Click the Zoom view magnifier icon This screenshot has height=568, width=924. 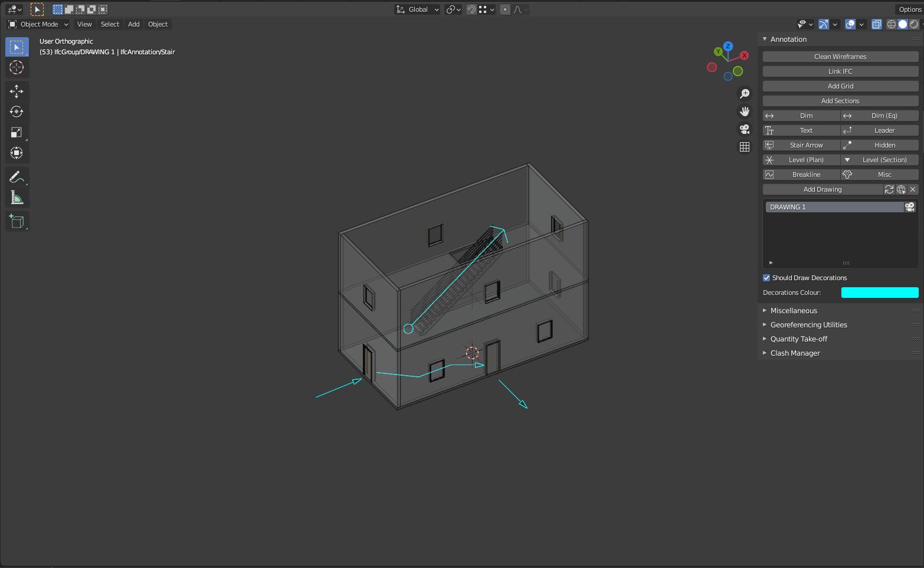point(745,94)
